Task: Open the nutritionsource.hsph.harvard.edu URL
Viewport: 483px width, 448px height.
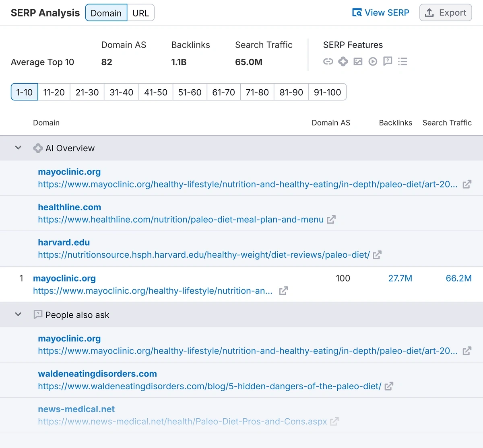Action: [x=204, y=255]
